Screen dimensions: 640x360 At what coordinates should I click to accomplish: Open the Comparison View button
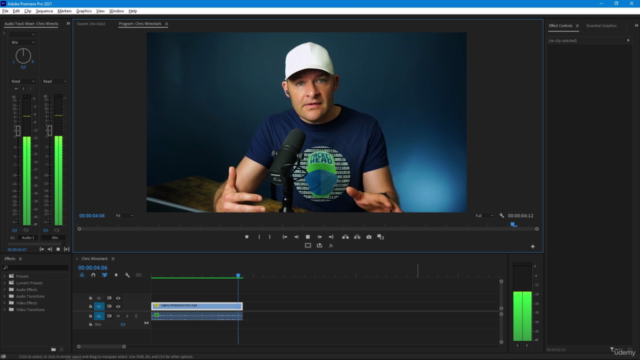tap(380, 237)
